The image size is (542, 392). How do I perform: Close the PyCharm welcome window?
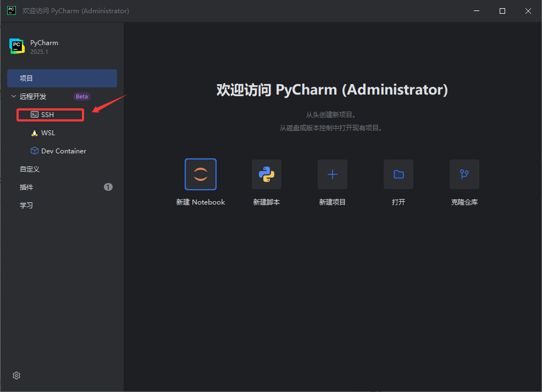528,10
